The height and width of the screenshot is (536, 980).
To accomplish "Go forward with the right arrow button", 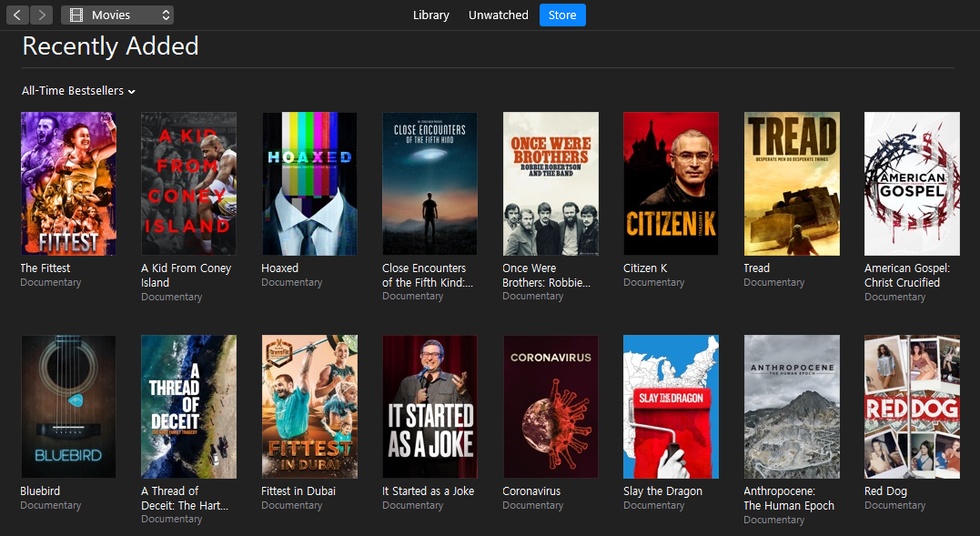I will 41,15.
